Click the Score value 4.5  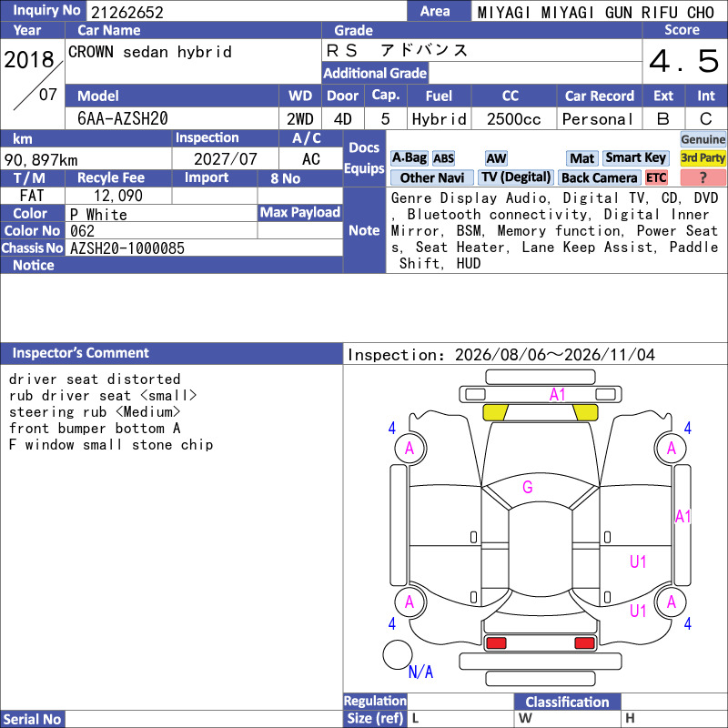(x=684, y=61)
